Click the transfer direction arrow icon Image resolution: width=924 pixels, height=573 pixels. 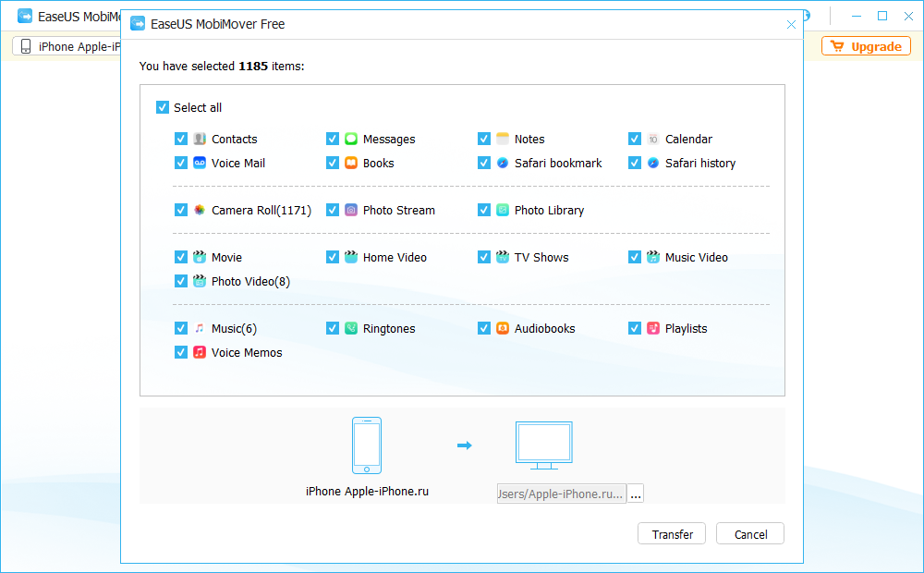[x=465, y=445]
